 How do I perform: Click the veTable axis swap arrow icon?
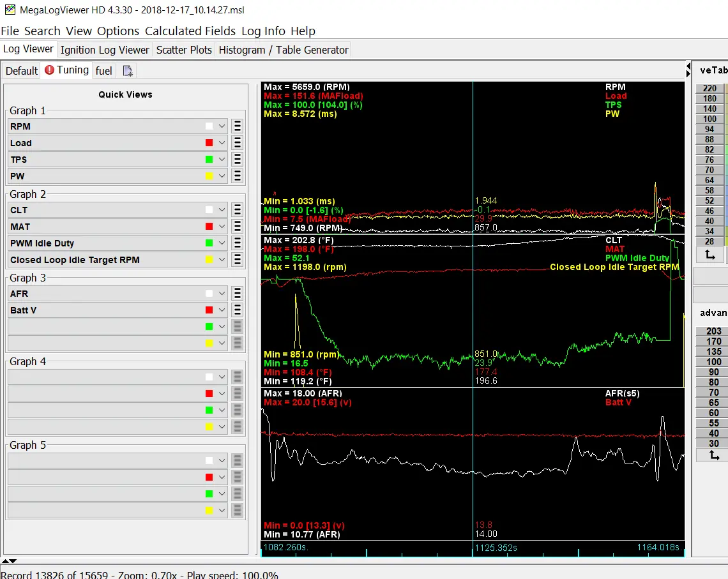(710, 255)
